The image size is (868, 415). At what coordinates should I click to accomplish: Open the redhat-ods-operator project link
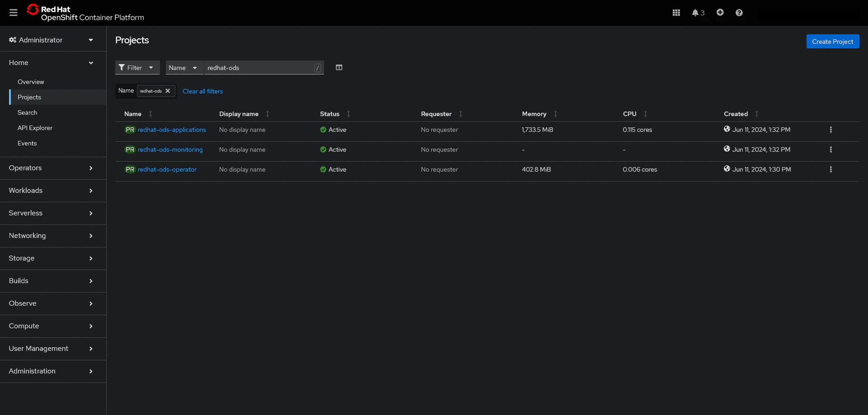(167, 169)
